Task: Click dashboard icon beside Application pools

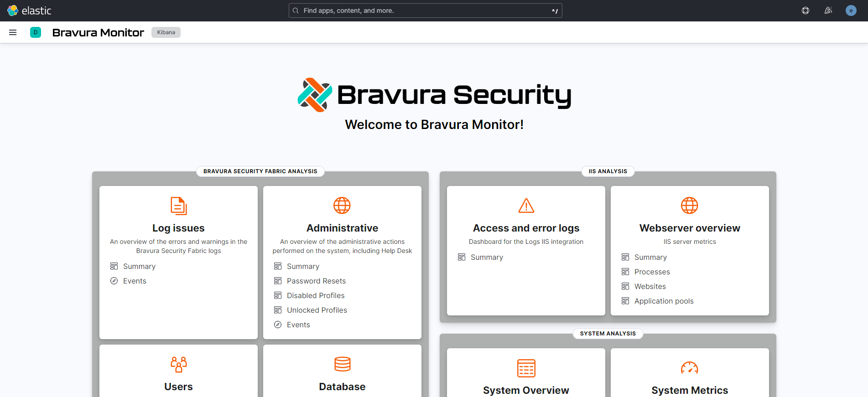Action: (625, 301)
